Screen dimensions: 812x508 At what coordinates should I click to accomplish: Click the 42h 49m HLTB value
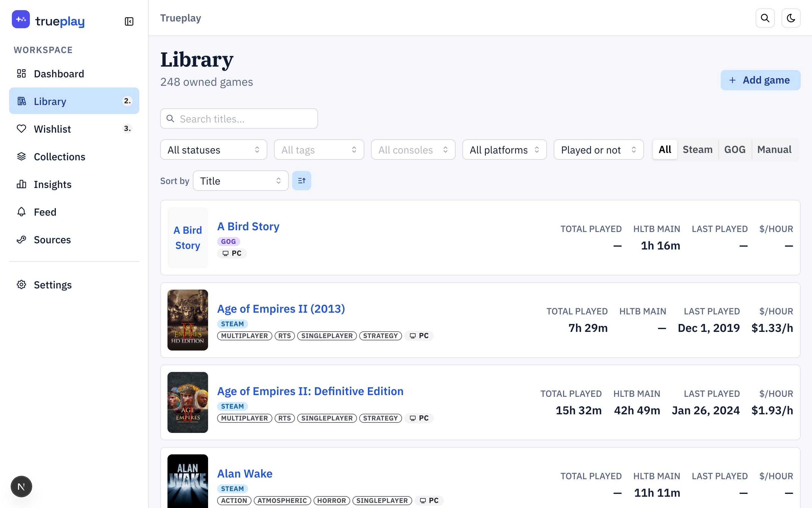pyautogui.click(x=637, y=410)
